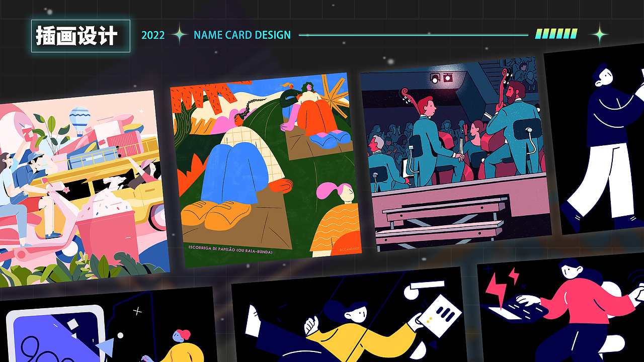Click the hot air balloon in pastel illustration

(79, 121)
